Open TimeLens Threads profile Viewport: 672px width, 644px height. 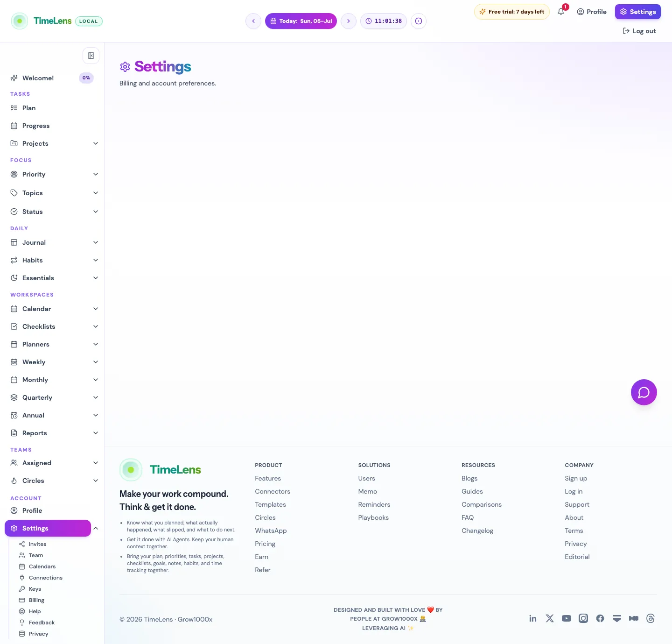[x=651, y=618]
